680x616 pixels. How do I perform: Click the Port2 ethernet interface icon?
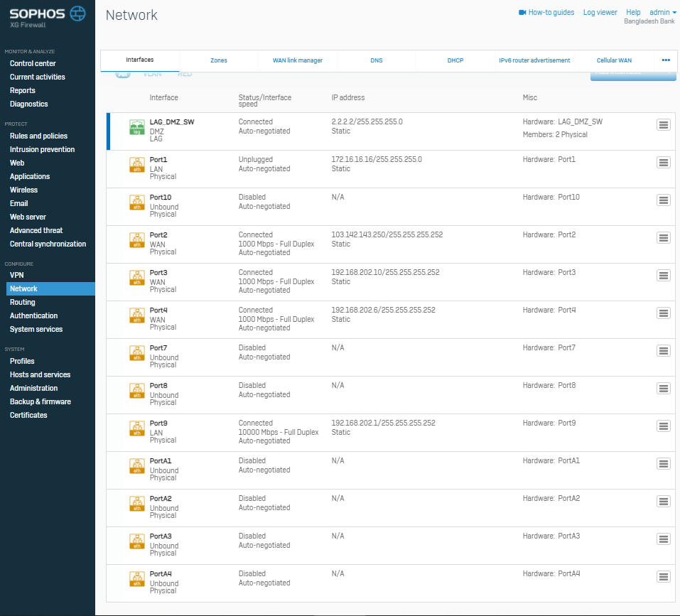[x=137, y=240]
